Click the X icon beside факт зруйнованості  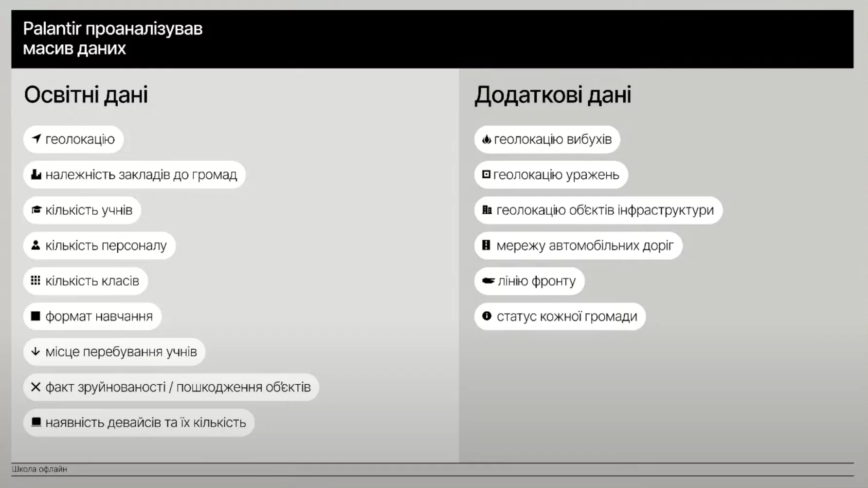pos(36,387)
